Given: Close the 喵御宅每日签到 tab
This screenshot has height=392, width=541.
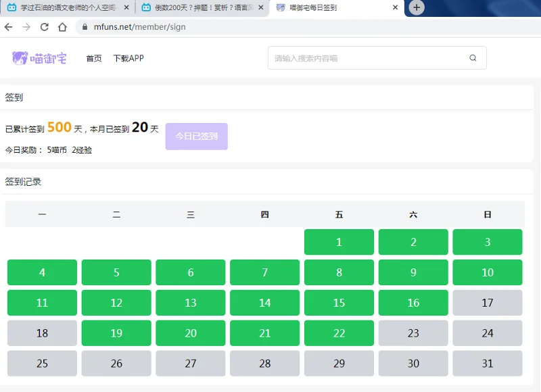Looking at the screenshot, I should pos(396,7).
